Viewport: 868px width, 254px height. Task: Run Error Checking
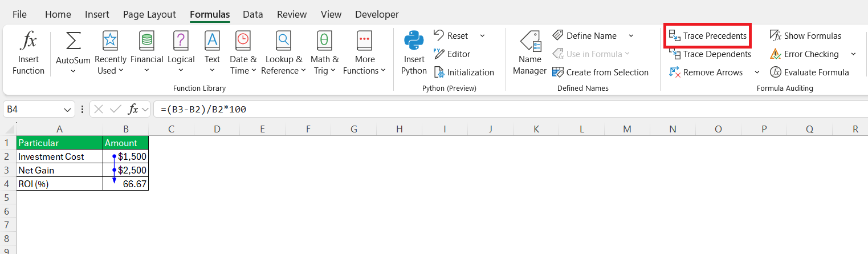804,54
